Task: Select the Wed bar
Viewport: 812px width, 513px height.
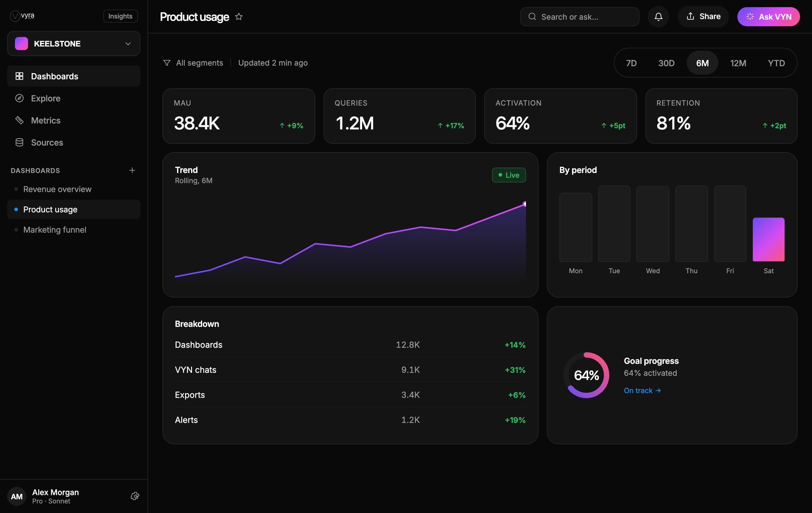Action: tap(653, 224)
